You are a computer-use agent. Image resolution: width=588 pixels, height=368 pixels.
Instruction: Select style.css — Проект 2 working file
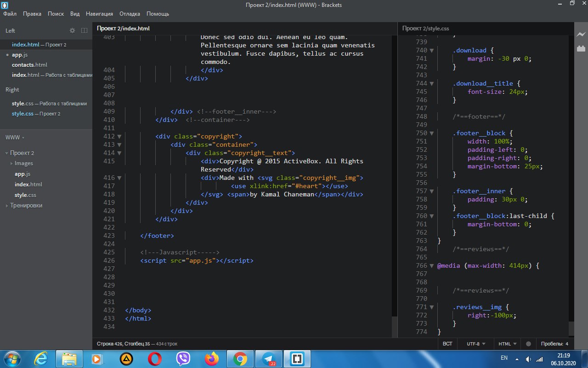coord(46,114)
